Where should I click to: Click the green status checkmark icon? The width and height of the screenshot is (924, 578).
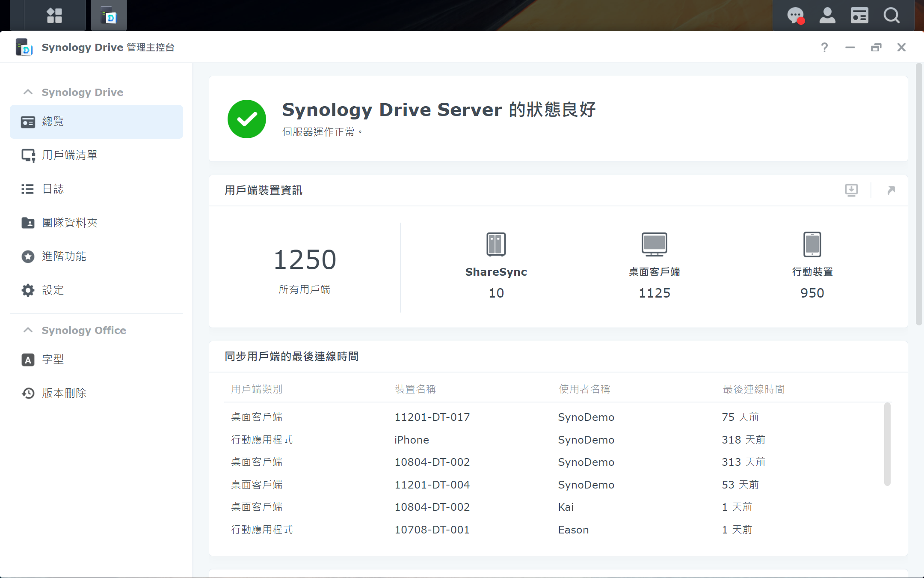(247, 119)
